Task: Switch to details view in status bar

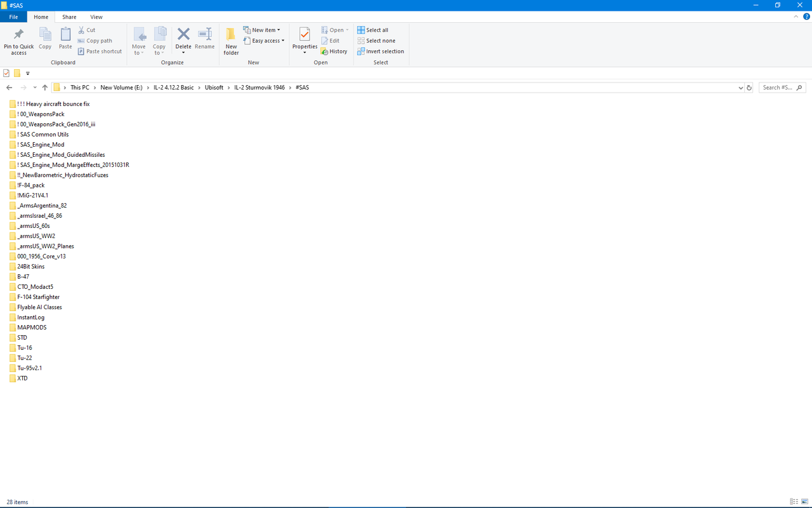Action: (794, 502)
